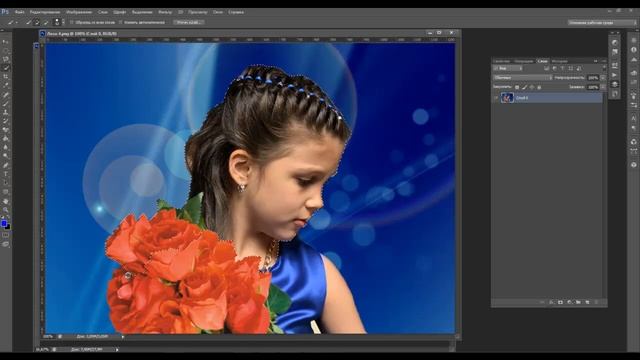The width and height of the screenshot is (640, 360).
Task: Open the Actions play dock icon
Action: (614, 75)
